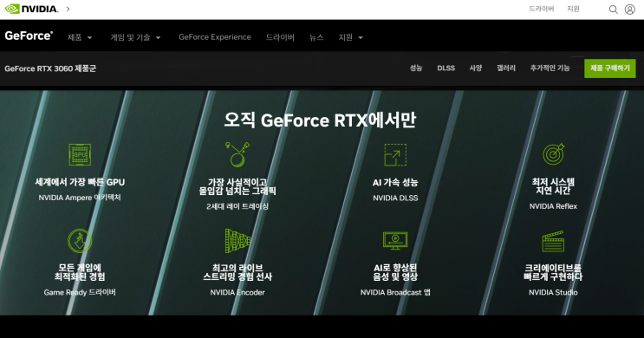
Task: Click the ray tracing icon
Action: 237,154
